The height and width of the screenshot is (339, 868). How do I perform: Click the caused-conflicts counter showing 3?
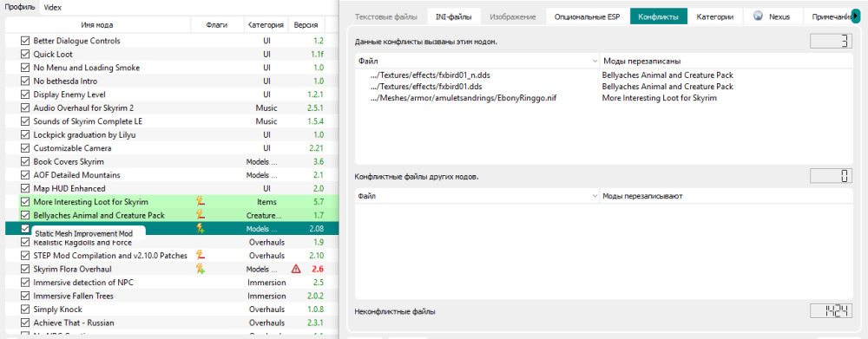(832, 41)
